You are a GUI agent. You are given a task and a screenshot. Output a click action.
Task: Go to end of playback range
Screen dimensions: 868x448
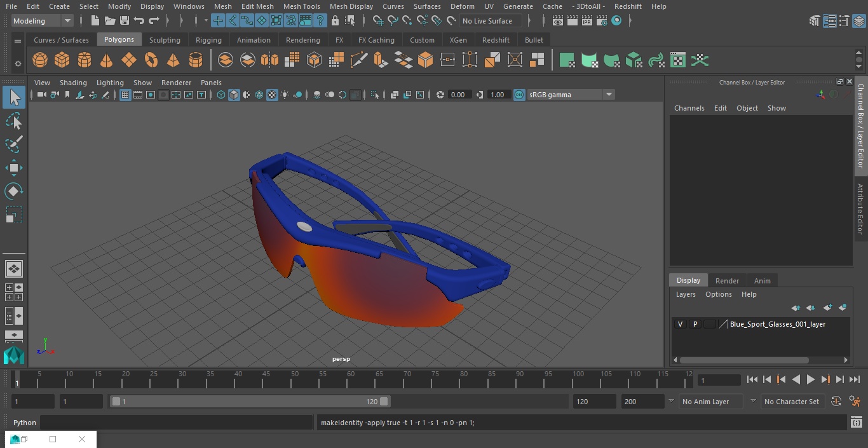coord(854,379)
